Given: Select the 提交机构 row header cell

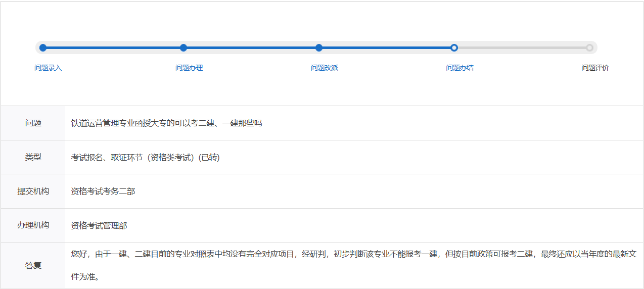Looking at the screenshot, I should click(x=33, y=191).
